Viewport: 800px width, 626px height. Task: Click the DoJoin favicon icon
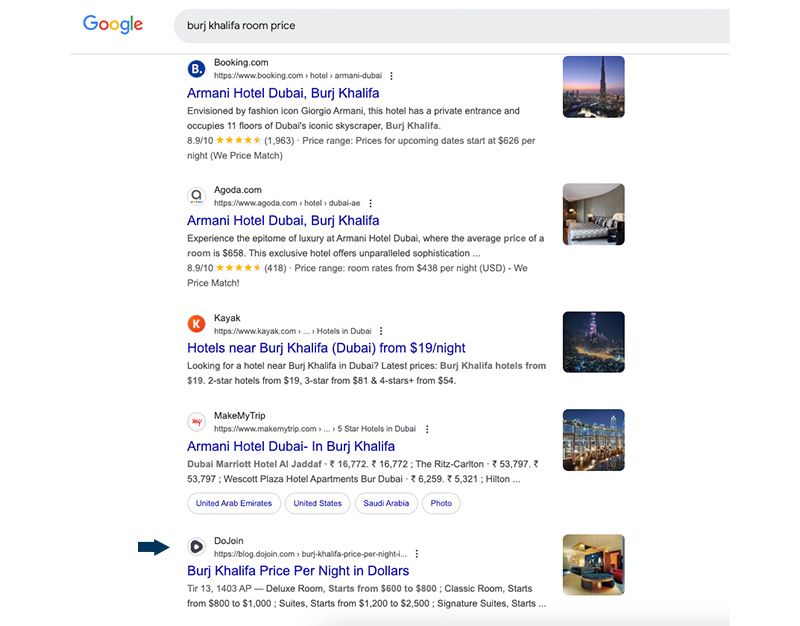pyautogui.click(x=196, y=547)
